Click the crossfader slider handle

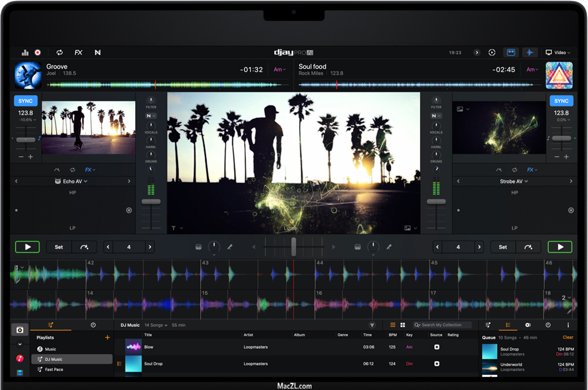pyautogui.click(x=293, y=247)
